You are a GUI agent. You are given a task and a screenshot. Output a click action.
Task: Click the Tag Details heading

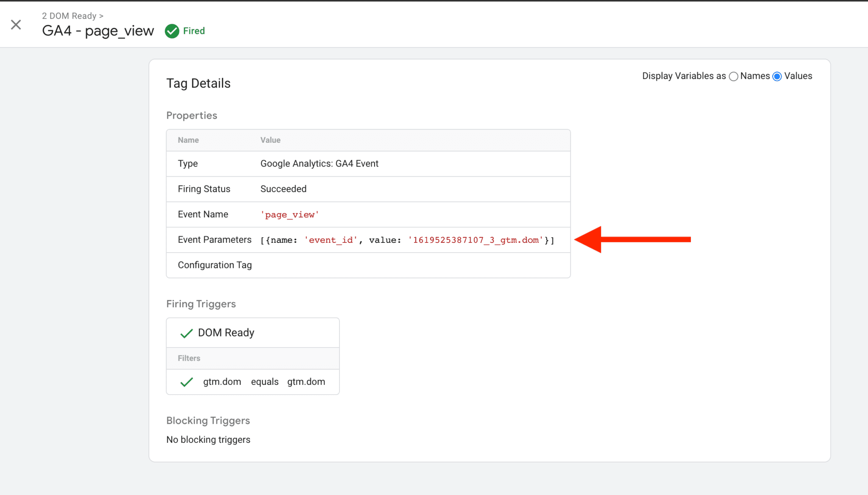click(198, 83)
